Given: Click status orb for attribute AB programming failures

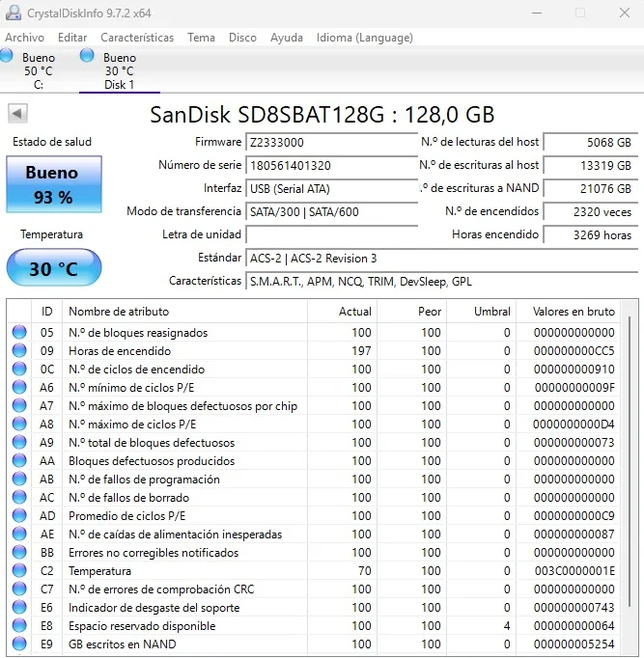Looking at the screenshot, I should click(19, 479).
